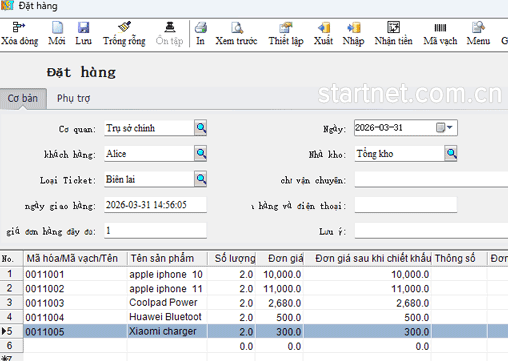
Task: Click the Xóa dòng delete-row icon
Action: pos(19,27)
